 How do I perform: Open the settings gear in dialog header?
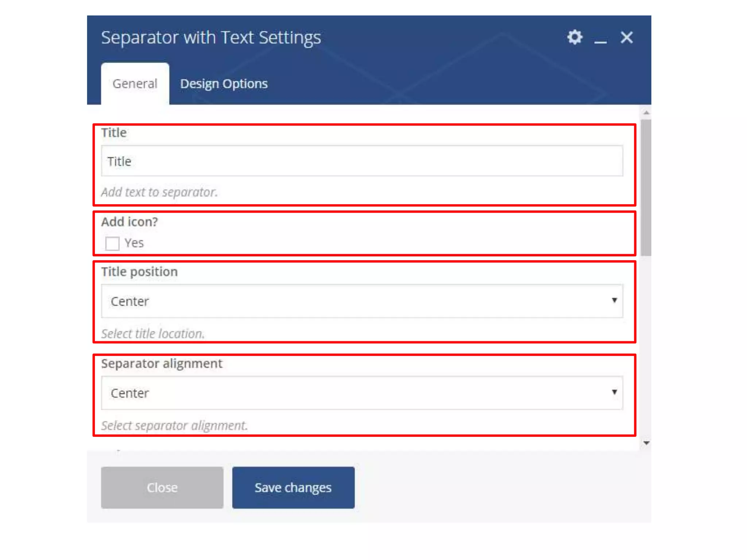point(574,37)
